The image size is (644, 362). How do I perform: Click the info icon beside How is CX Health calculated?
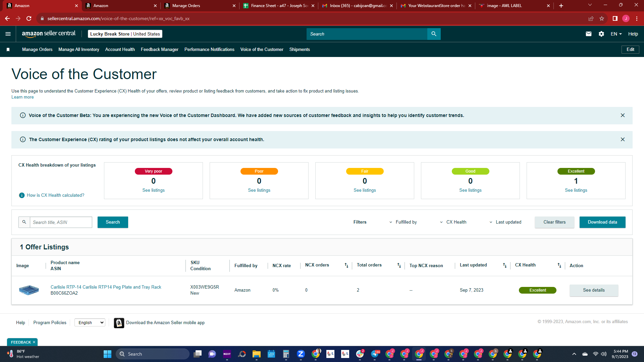(x=22, y=195)
